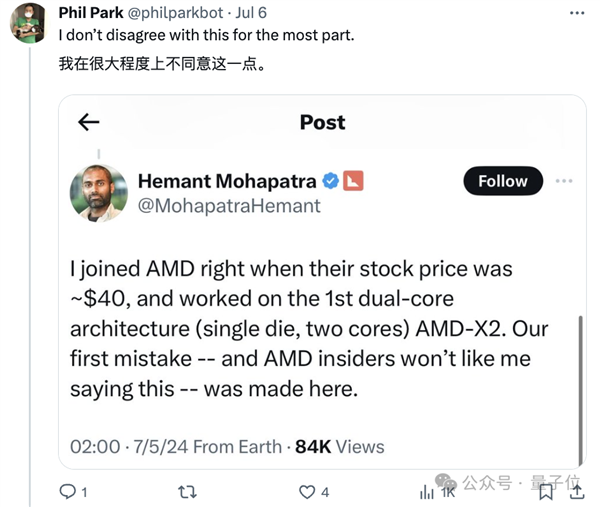This screenshot has width=600, height=507.
Task: Open the @MohapatraHemant handle
Action: 229,206
